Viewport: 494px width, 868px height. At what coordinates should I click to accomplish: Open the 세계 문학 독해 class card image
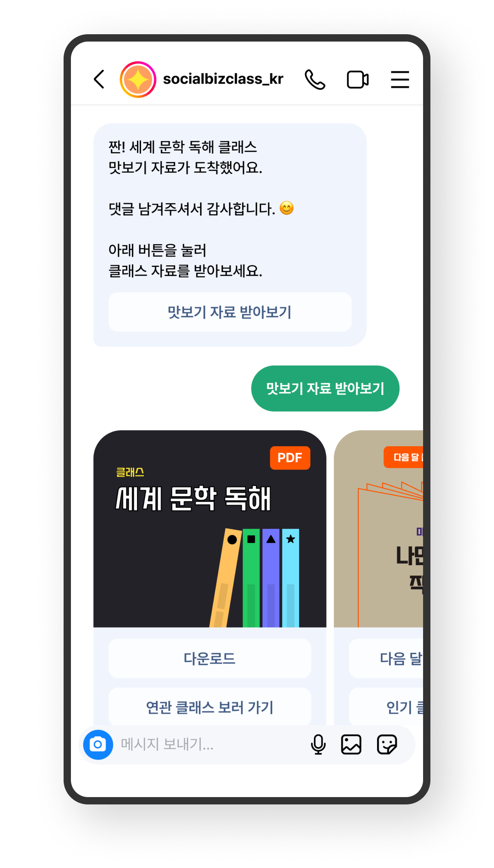pyautogui.click(x=210, y=529)
